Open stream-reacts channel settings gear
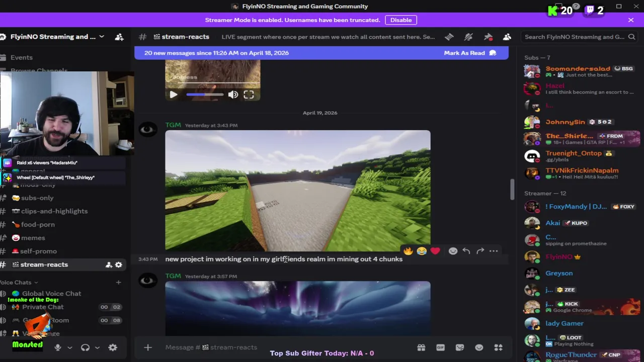 tap(119, 265)
